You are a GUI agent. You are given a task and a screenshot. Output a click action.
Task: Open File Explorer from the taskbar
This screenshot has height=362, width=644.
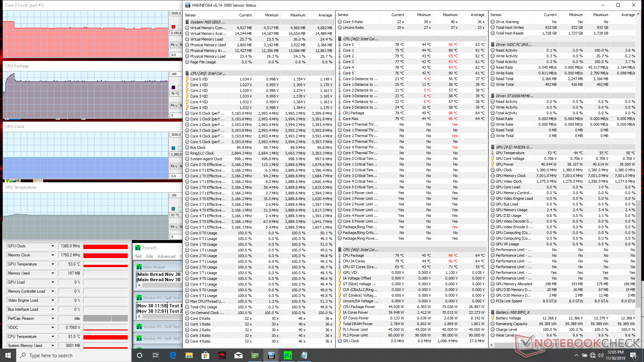pyautogui.click(x=189, y=355)
